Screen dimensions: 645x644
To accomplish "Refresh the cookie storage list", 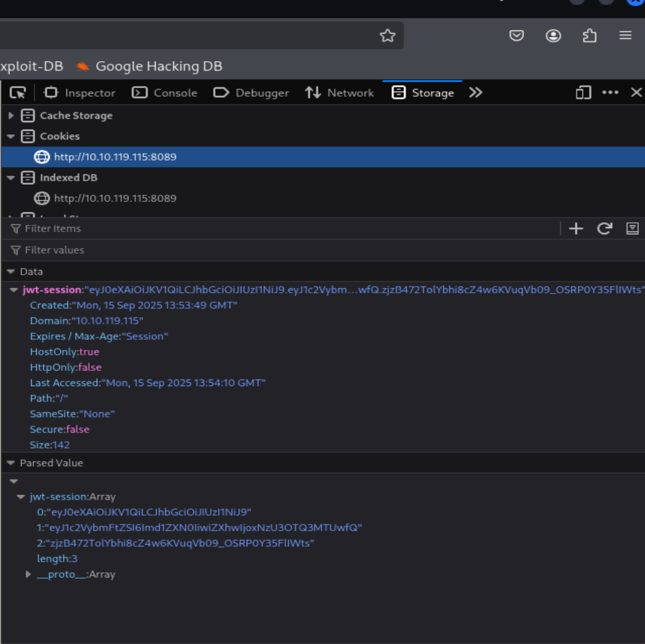I will pyautogui.click(x=605, y=228).
